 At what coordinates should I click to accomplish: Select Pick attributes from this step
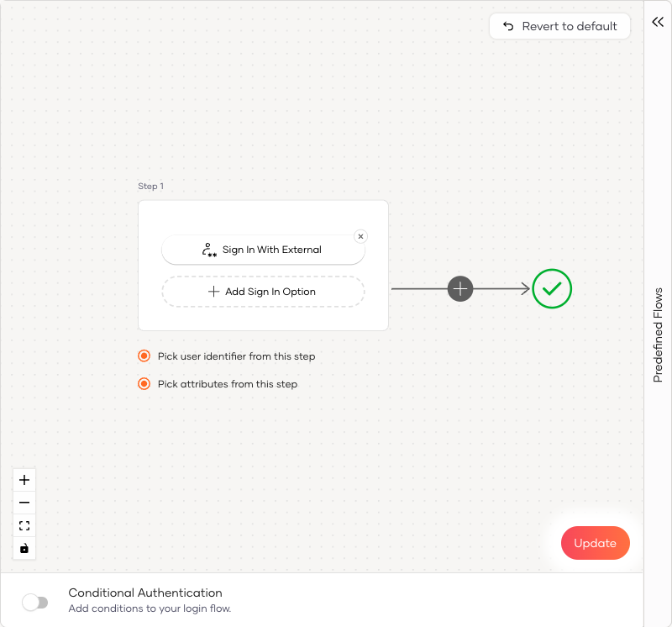[x=144, y=383]
